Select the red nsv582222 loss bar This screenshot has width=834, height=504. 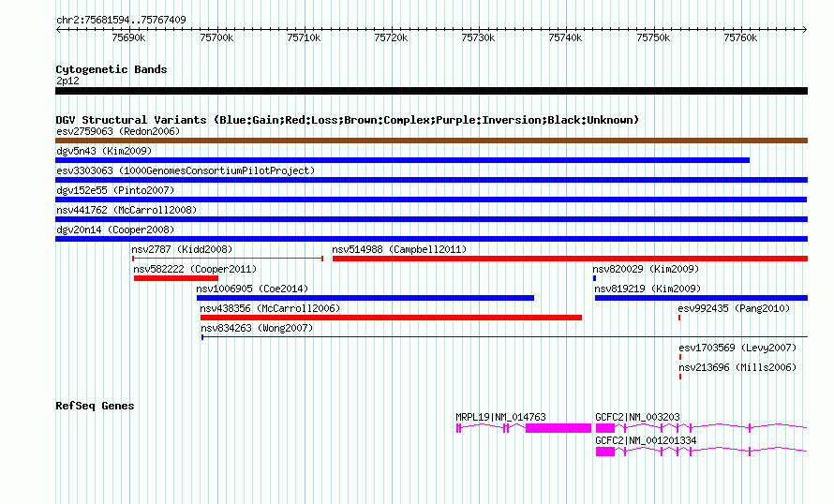pos(176,278)
